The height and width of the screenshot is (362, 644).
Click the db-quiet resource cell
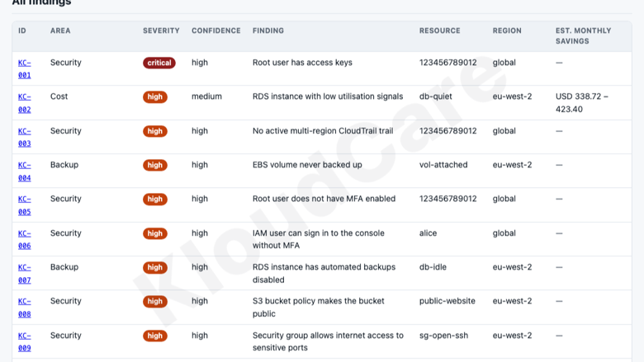[435, 96]
